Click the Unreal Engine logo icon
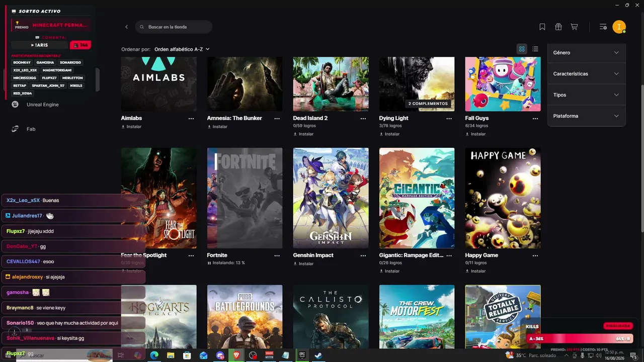The width and height of the screenshot is (644, 362). [16, 105]
